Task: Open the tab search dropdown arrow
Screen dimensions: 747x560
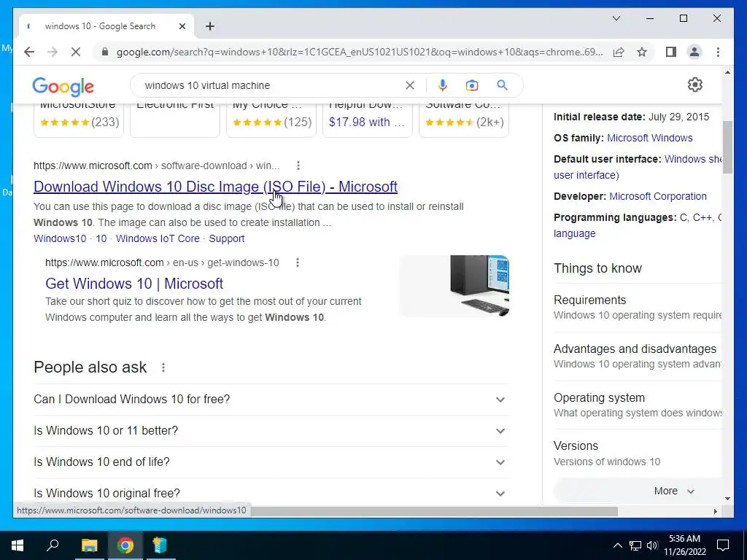Action: point(616,18)
